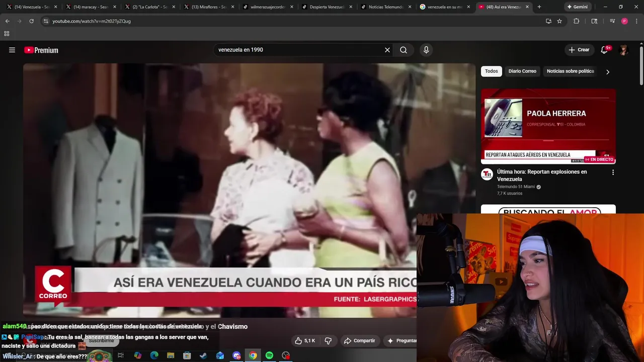This screenshot has width=644, height=362.
Task: Open Spotify from the taskbar
Action: click(269, 355)
